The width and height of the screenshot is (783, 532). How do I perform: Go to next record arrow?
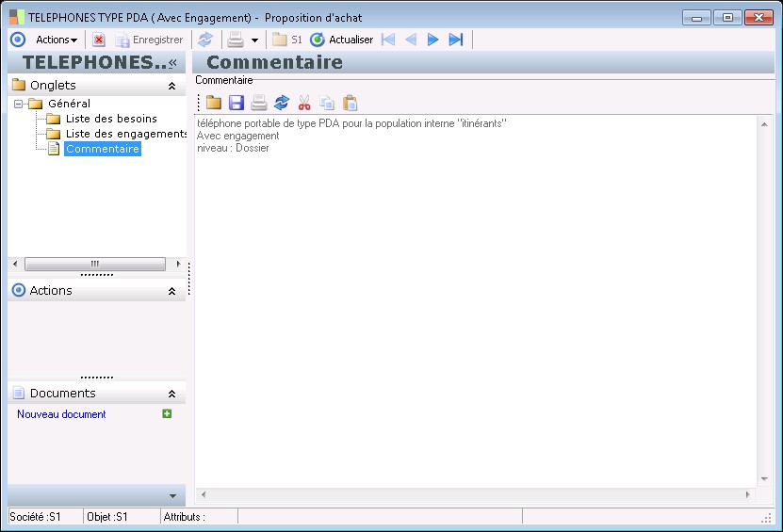pyautogui.click(x=432, y=40)
